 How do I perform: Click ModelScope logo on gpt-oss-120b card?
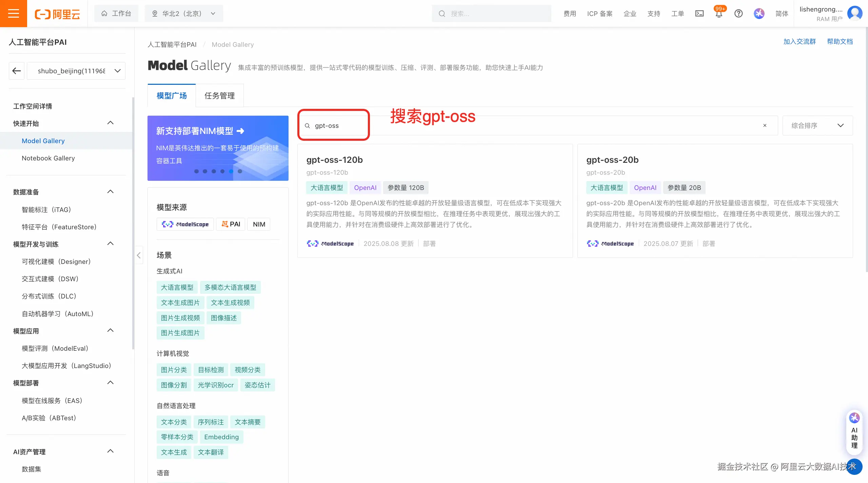click(330, 244)
